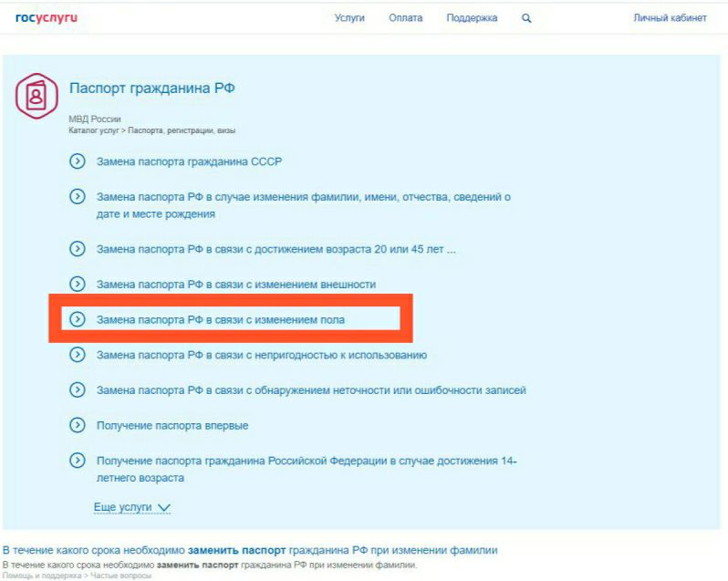This screenshot has width=728, height=581.
Task: Open the search magnifier icon in header
Action: click(526, 18)
